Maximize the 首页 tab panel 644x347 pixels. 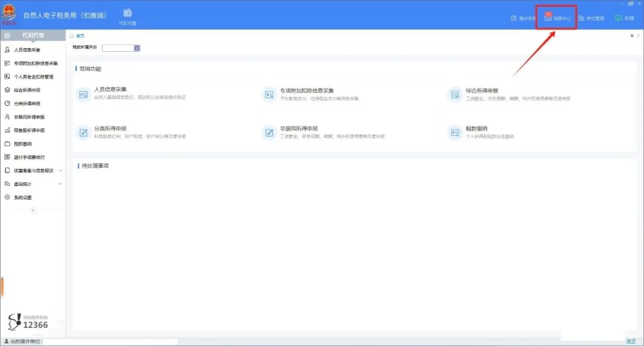tap(631, 36)
